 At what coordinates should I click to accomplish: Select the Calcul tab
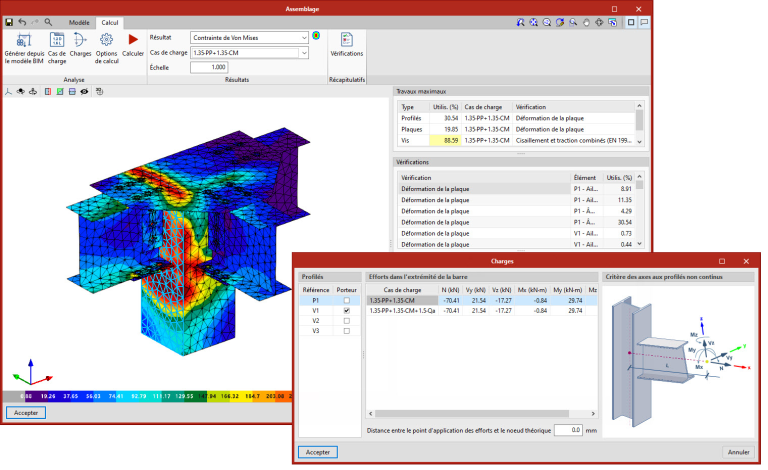coord(110,21)
